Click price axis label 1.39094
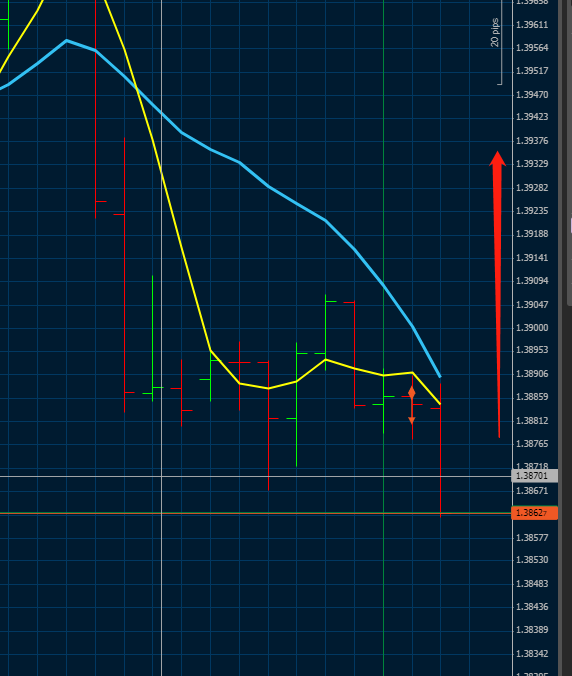This screenshot has width=572, height=676. click(x=532, y=281)
